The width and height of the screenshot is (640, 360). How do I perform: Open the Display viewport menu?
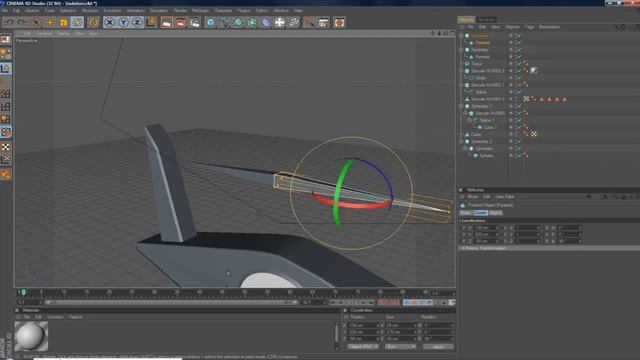63,33
